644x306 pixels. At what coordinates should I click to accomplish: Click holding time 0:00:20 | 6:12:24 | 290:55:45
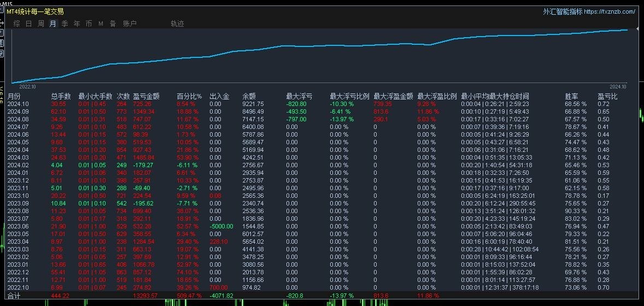pyautogui.click(x=499, y=203)
